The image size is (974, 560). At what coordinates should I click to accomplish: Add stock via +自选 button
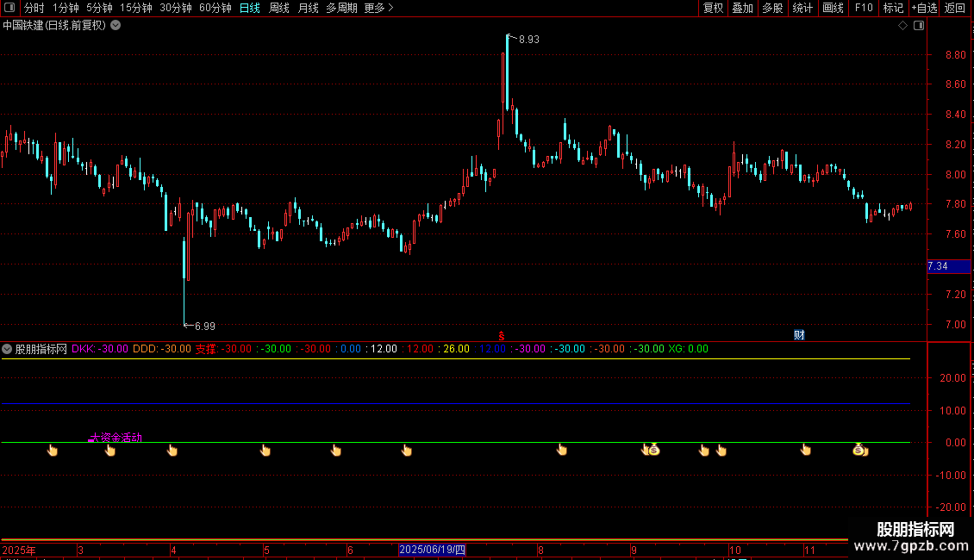click(x=924, y=8)
